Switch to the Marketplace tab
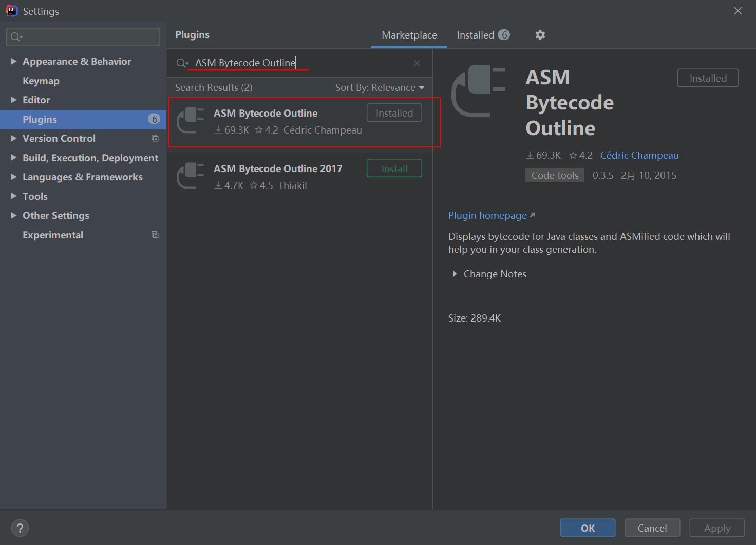This screenshot has width=756, height=545. coord(409,35)
